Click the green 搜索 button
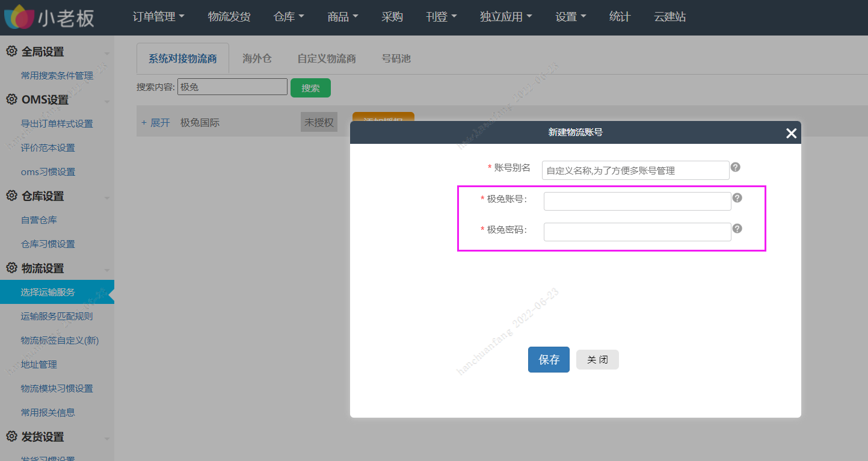This screenshot has height=461, width=868. click(x=310, y=88)
